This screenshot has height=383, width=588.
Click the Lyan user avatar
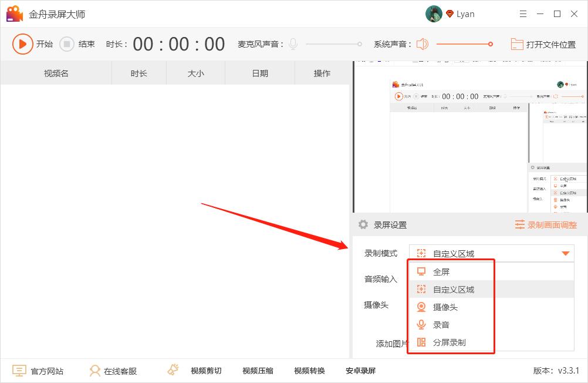click(x=434, y=14)
